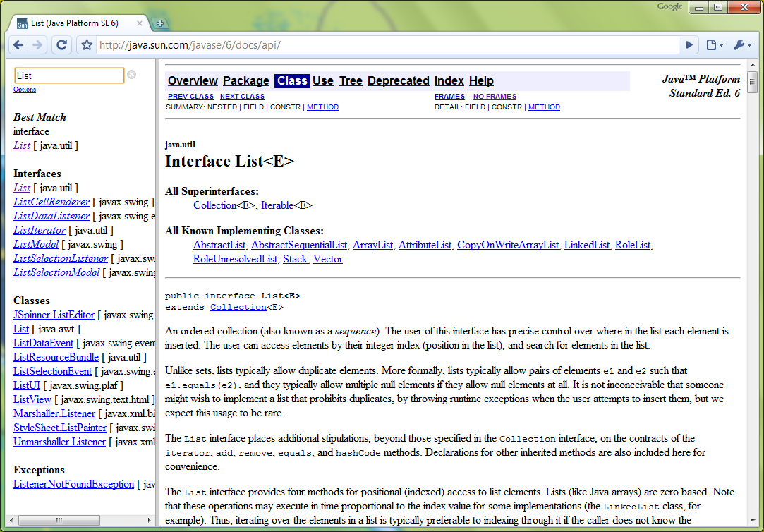This screenshot has width=764, height=532.
Task: Open browser tools via the wrench icon
Action: tap(739, 44)
